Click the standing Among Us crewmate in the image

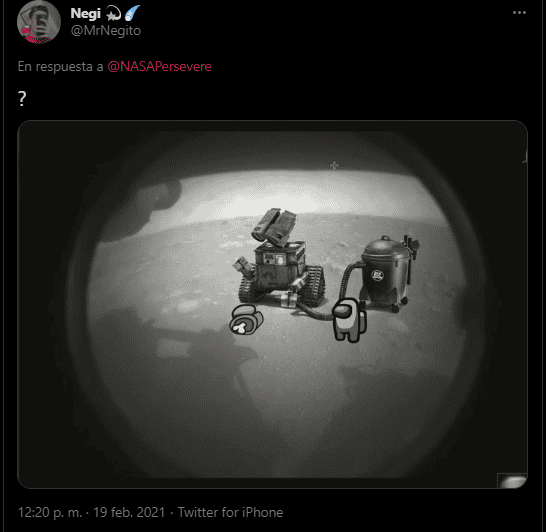click(349, 320)
